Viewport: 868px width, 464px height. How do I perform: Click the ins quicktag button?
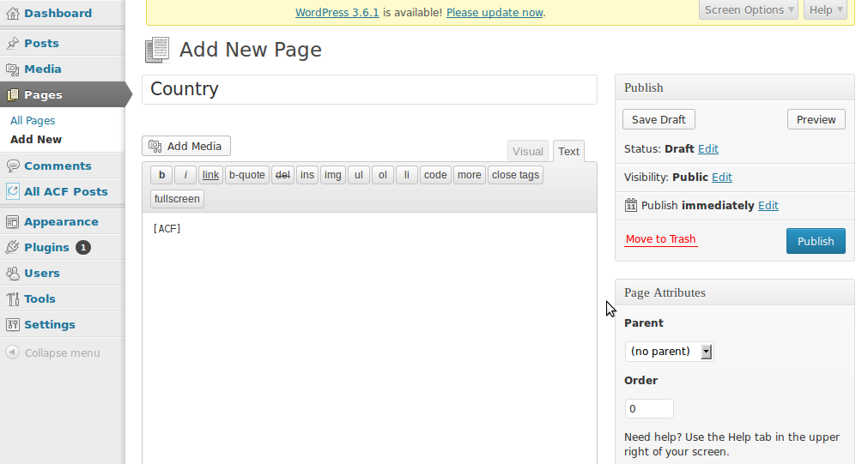pos(307,175)
